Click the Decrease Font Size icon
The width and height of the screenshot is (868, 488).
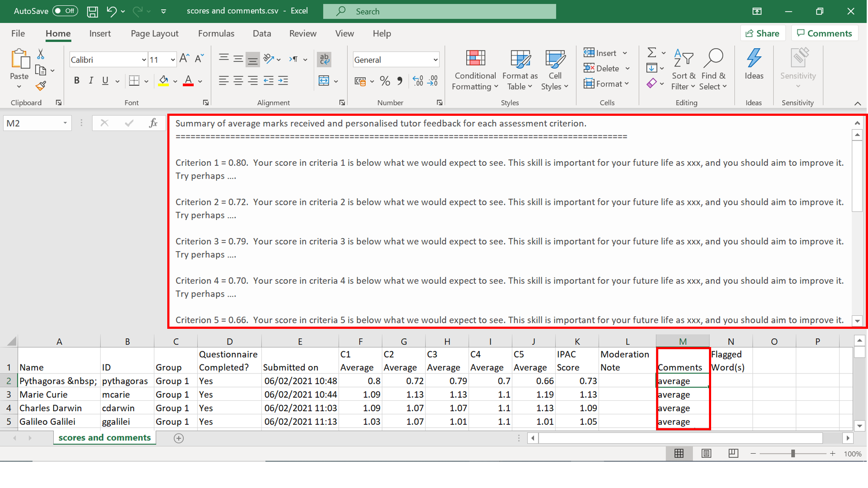tap(199, 59)
